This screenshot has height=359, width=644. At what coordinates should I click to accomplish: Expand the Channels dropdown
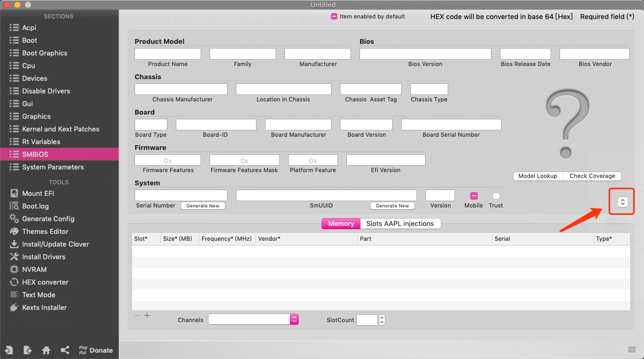[253, 319]
